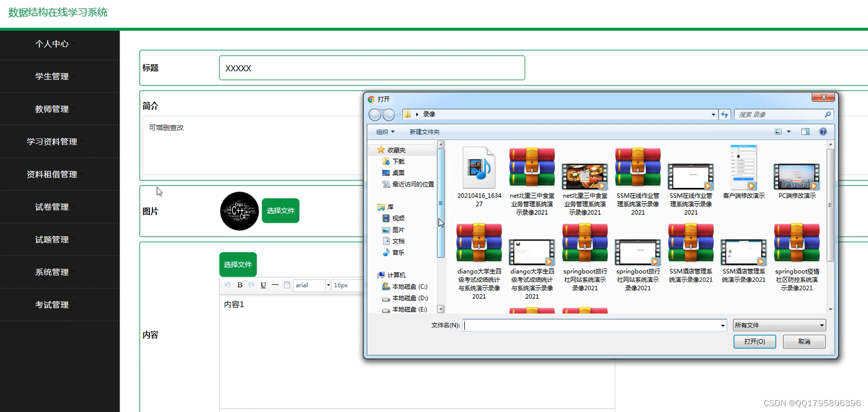
Task: Open 学习资料管理 in the sidebar
Action: point(52,141)
